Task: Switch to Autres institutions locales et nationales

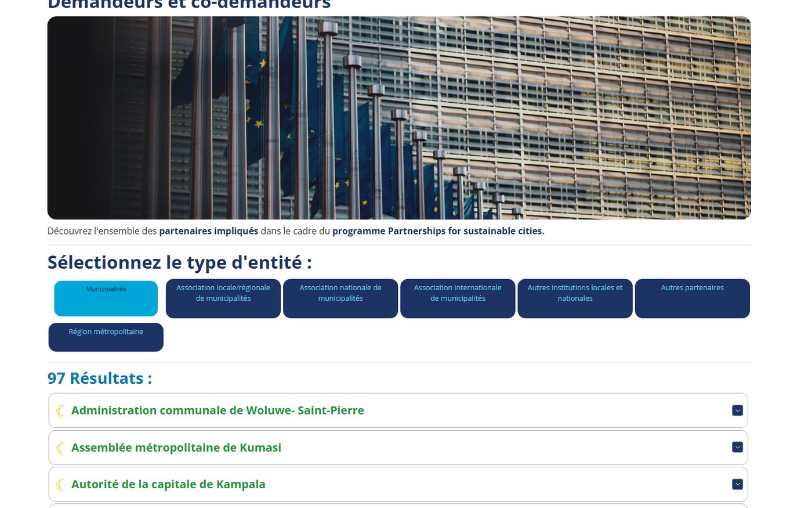Action: [575, 298]
